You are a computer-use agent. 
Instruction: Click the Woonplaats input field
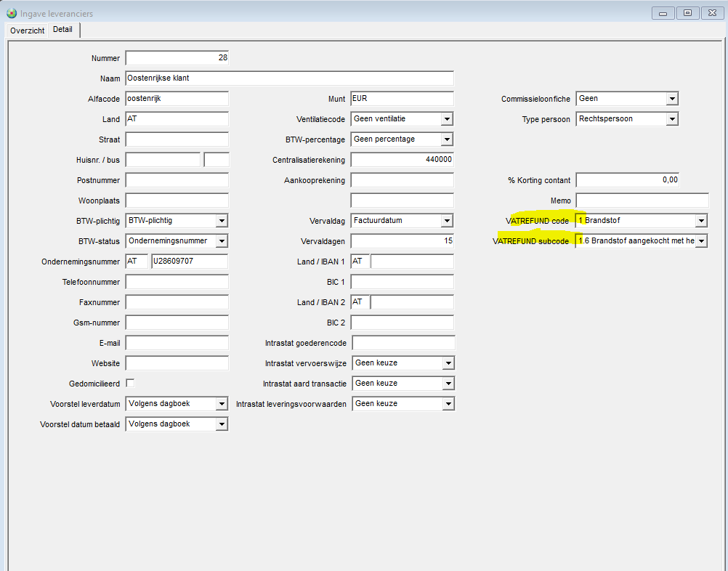point(177,201)
